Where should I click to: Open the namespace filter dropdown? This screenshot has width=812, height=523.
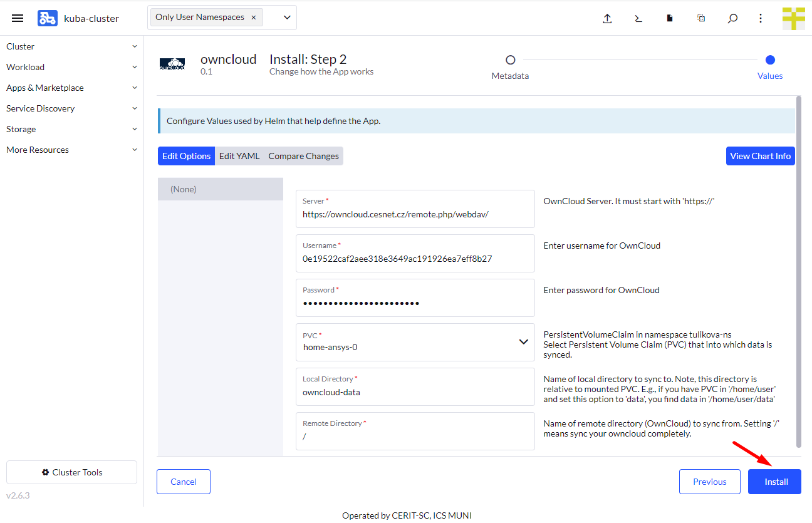[287, 18]
